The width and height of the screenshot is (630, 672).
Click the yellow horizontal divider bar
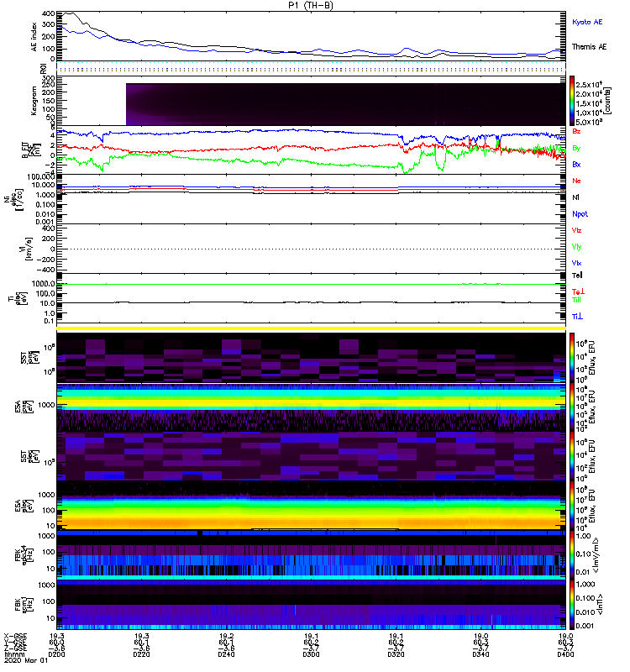311,328
